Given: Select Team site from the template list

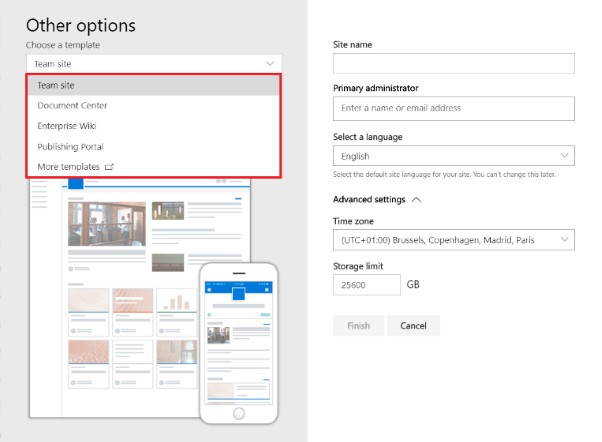Looking at the screenshot, I should (154, 85).
